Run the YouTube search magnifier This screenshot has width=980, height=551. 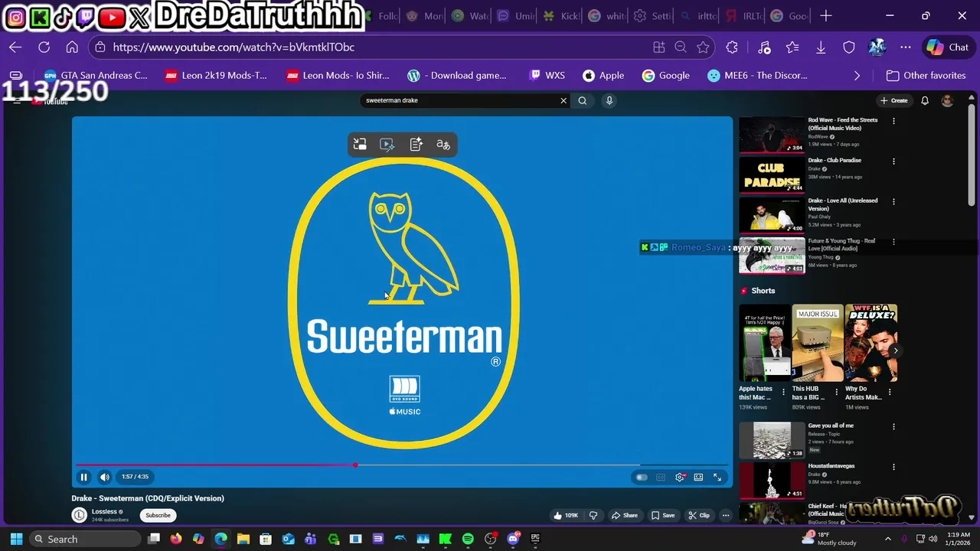pyautogui.click(x=583, y=100)
